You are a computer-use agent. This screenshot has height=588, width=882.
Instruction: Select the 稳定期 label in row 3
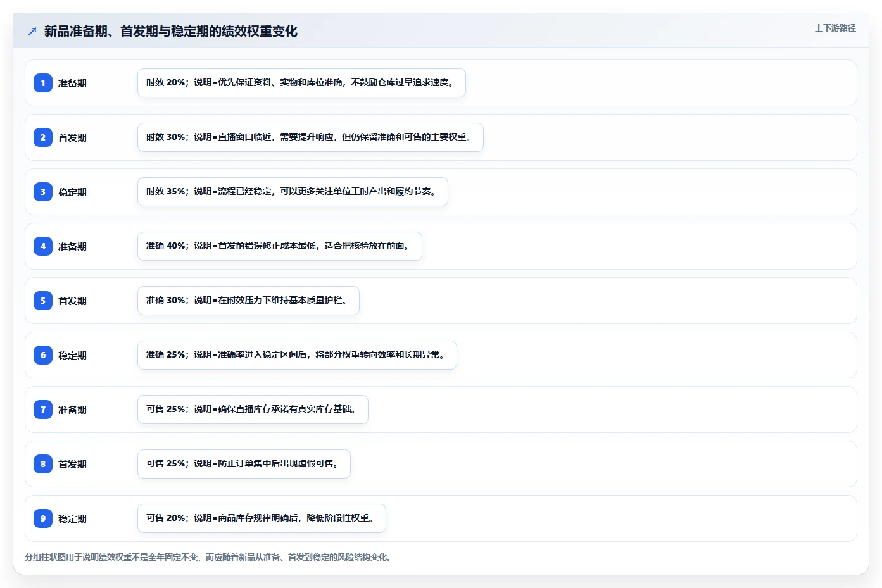coord(72,192)
